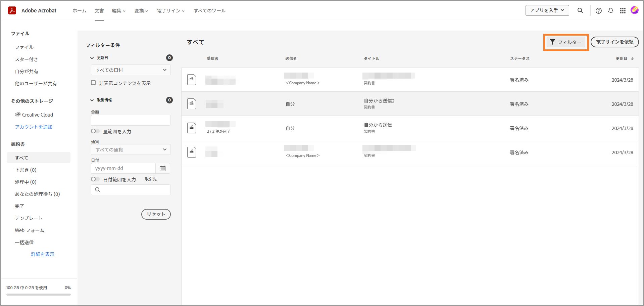Click the Adobe Acrobat logo
Screen dimensions: 644x306
coord(12,10)
